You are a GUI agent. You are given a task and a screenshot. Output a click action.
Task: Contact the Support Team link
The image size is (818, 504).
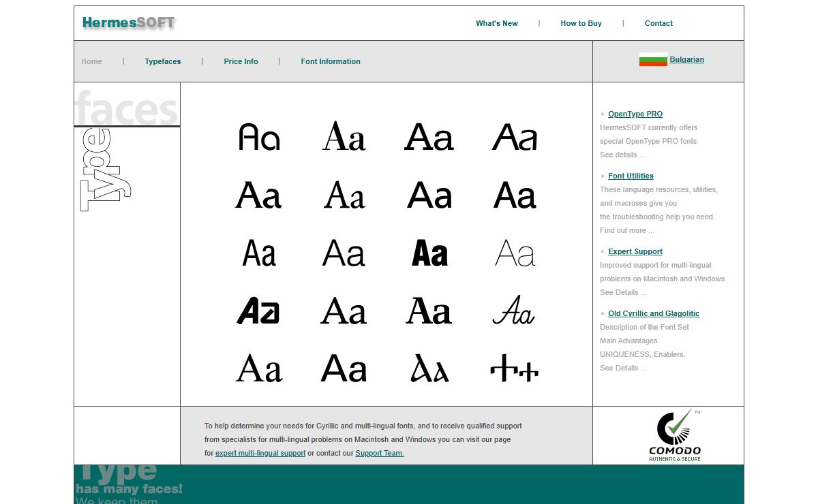pyautogui.click(x=380, y=453)
